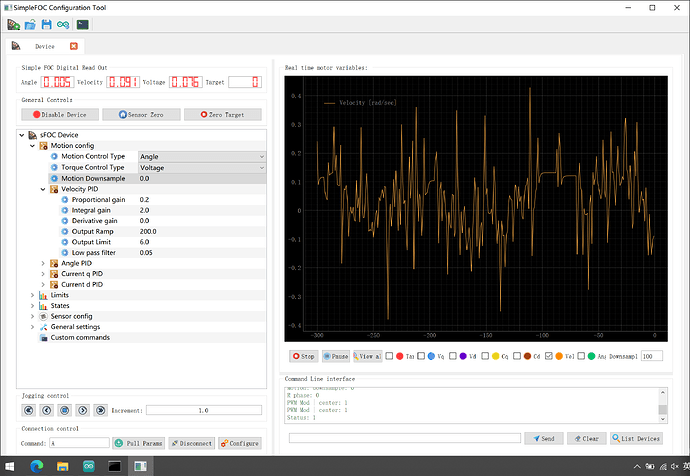The image size is (690, 476).
Task: Click the Configure connection button
Action: (x=240, y=443)
